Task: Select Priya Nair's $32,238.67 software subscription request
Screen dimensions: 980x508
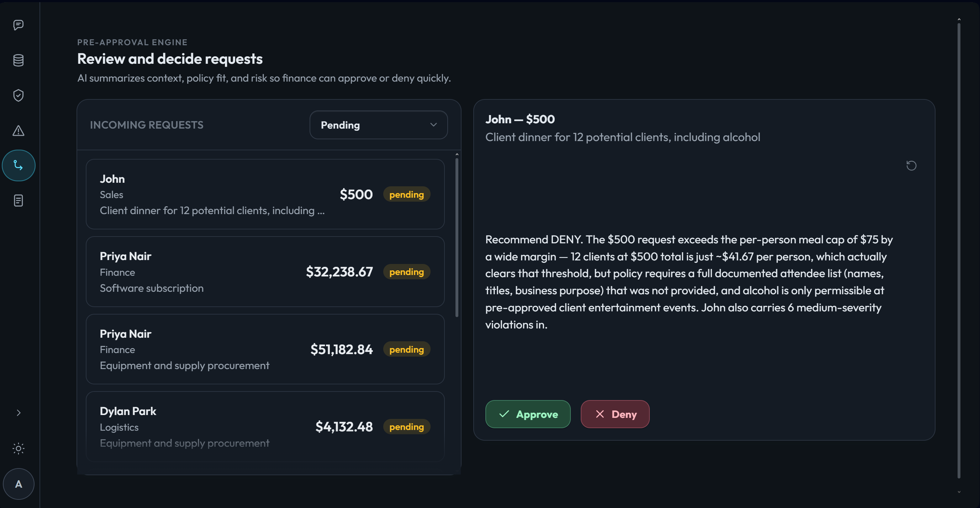Action: [265, 271]
